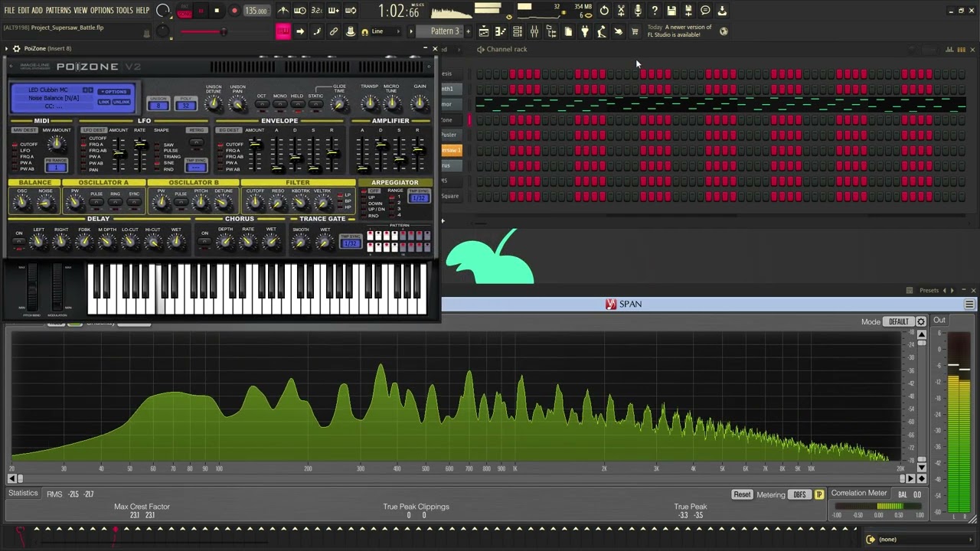
Task: Open help with the question mark icon
Action: (x=655, y=11)
